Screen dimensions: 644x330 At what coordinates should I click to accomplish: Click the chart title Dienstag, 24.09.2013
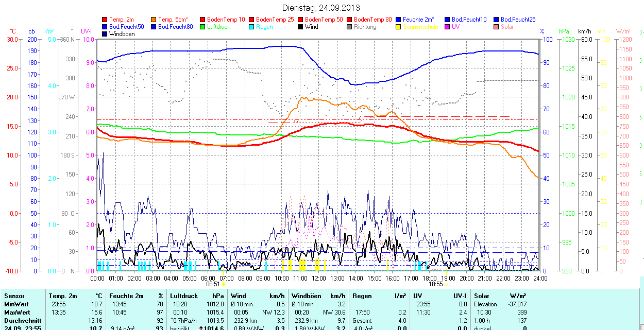[321, 8]
